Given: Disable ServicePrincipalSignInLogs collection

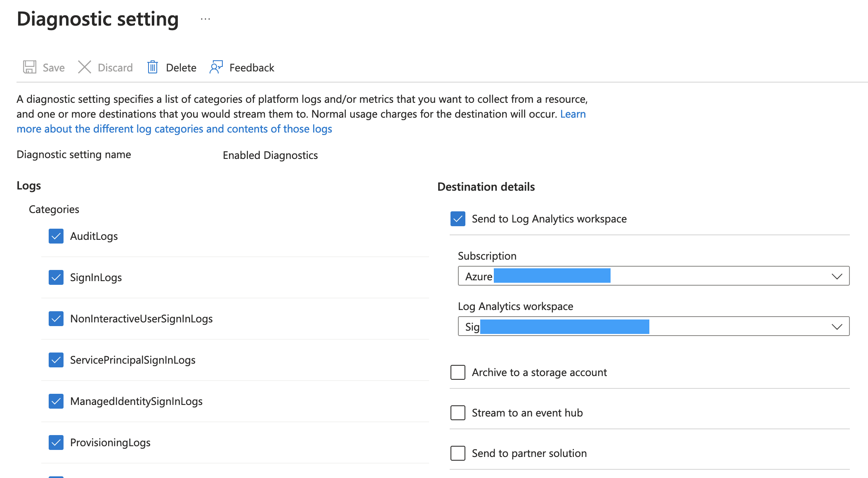Looking at the screenshot, I should (56, 360).
